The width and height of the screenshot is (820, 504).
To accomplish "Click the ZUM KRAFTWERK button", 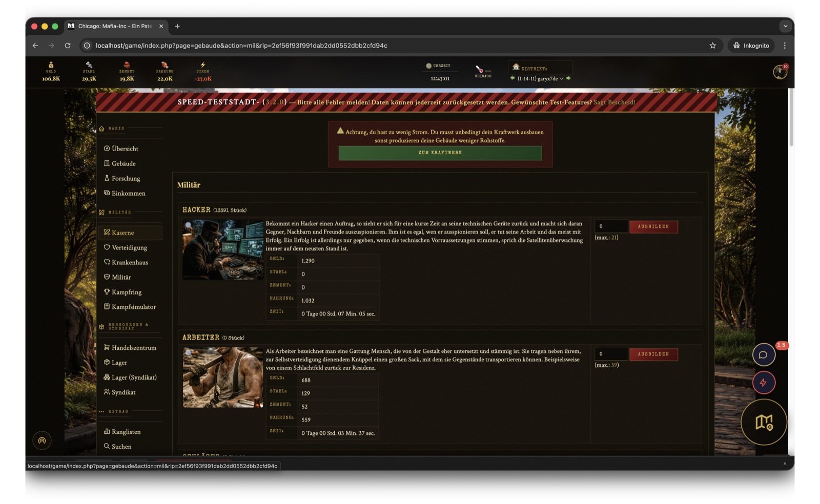I will [440, 153].
